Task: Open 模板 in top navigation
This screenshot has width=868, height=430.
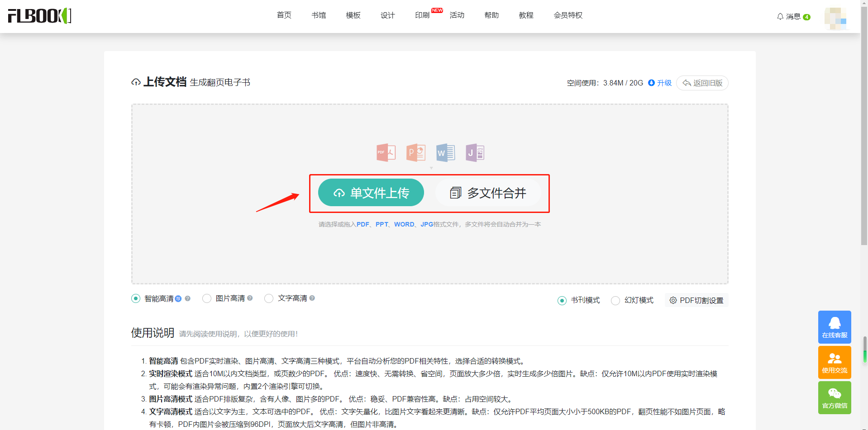Action: [x=353, y=15]
